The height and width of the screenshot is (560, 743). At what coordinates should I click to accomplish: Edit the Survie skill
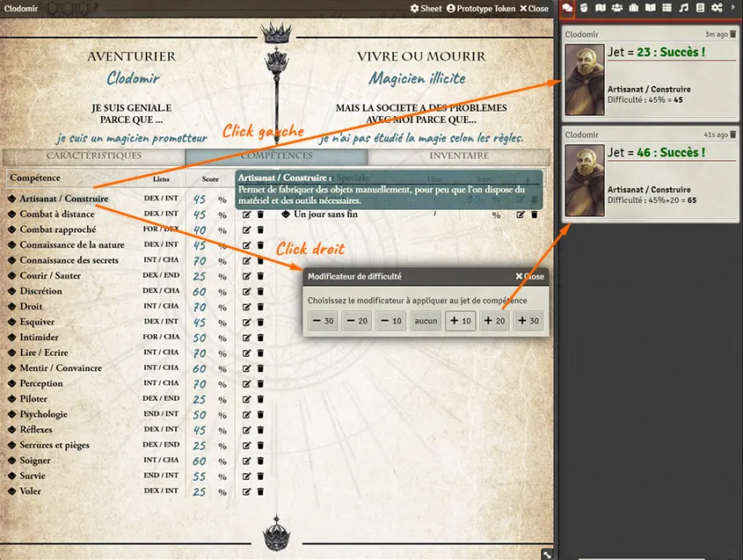click(x=246, y=476)
